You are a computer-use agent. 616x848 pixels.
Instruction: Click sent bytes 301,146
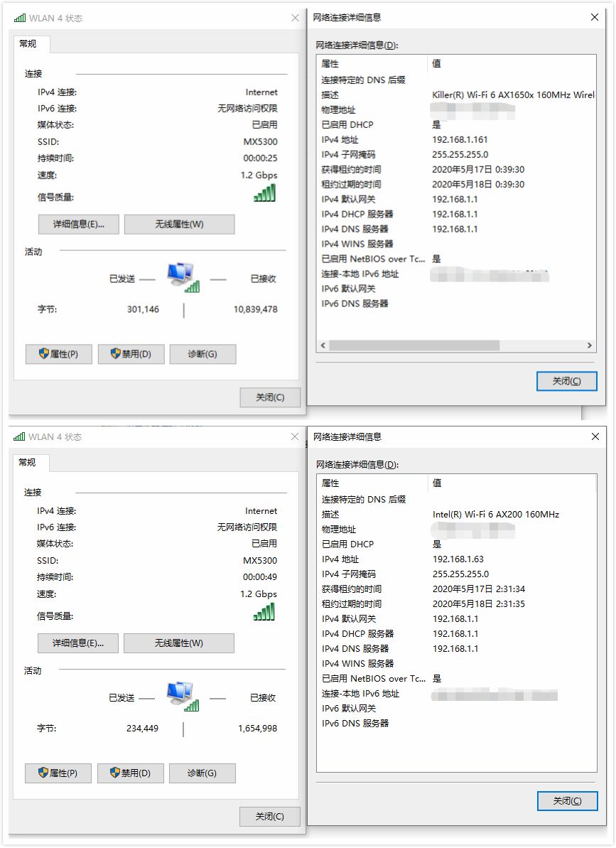pyautogui.click(x=144, y=309)
